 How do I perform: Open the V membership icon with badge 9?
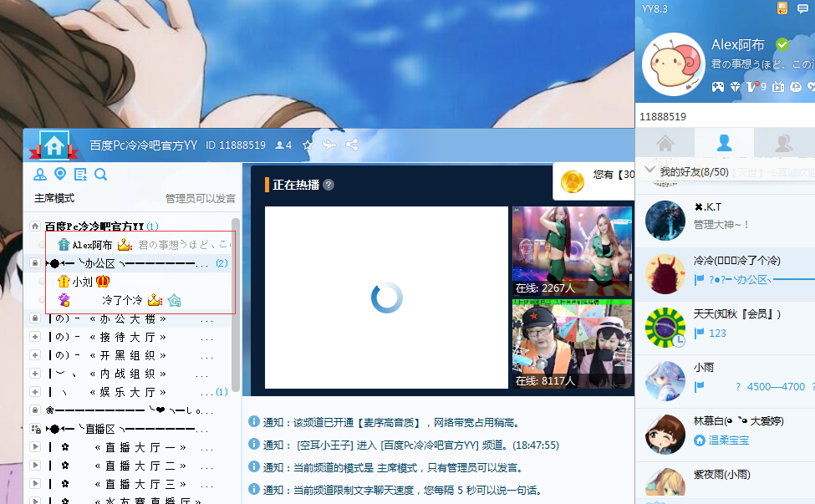click(756, 86)
